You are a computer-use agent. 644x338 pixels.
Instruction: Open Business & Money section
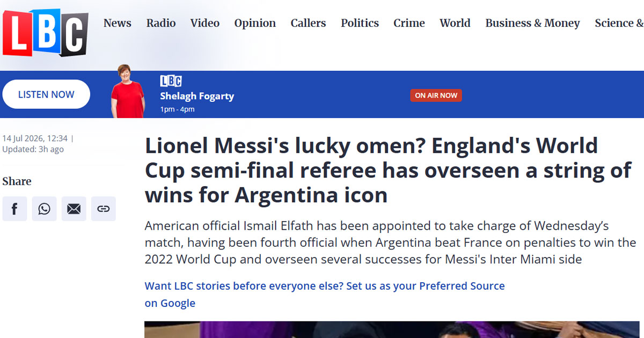pos(532,23)
